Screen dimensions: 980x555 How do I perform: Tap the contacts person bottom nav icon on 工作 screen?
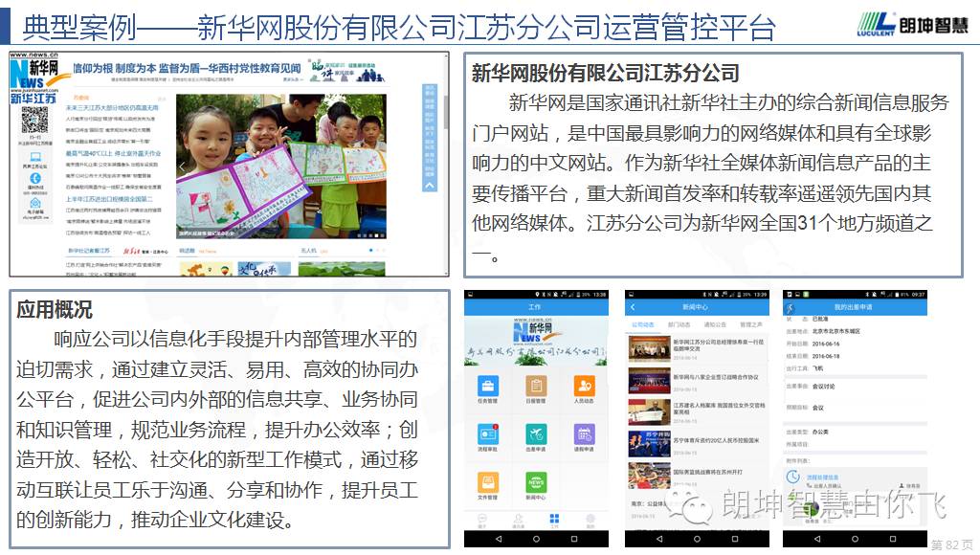click(x=518, y=520)
